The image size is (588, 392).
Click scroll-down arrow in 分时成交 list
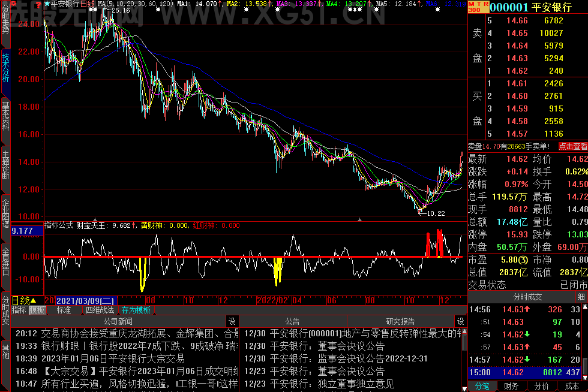pos(585,378)
